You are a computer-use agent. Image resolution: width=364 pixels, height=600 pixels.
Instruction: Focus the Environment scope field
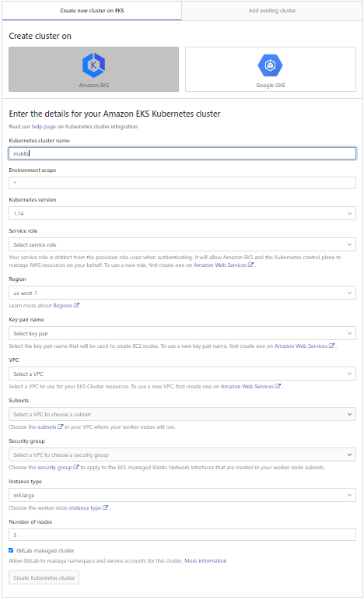[182, 183]
